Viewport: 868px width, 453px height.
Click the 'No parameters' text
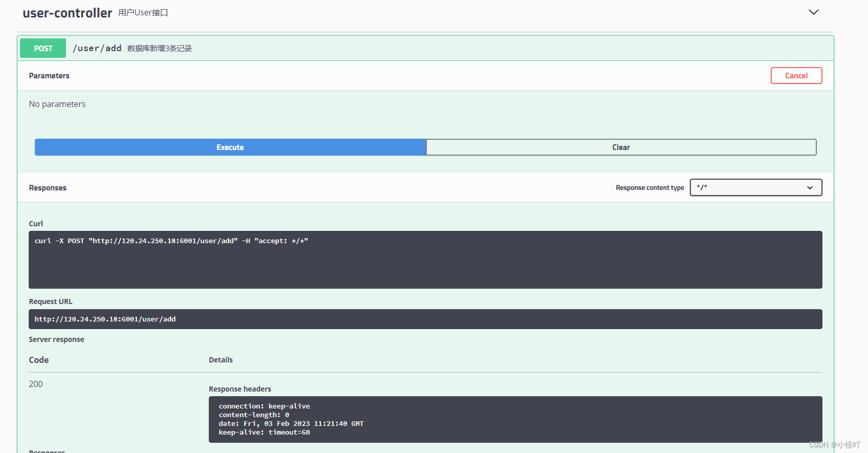[57, 104]
